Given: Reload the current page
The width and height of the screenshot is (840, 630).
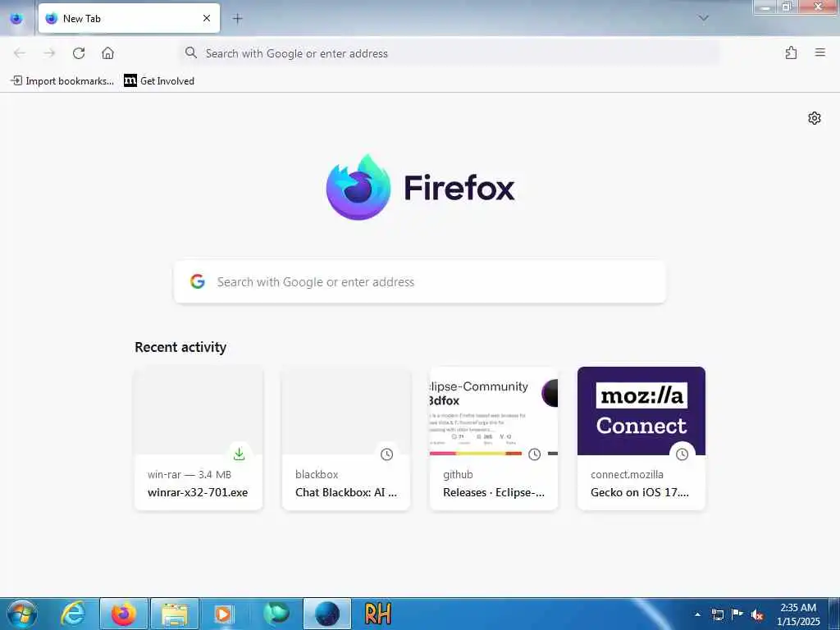Looking at the screenshot, I should (79, 53).
